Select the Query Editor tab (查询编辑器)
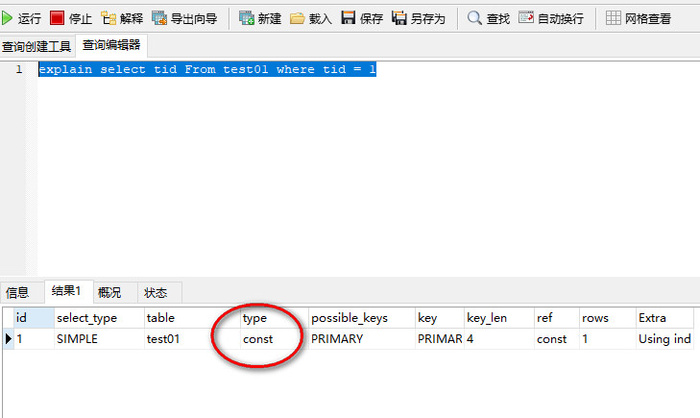Viewport: 700px width, 418px height. (x=111, y=45)
